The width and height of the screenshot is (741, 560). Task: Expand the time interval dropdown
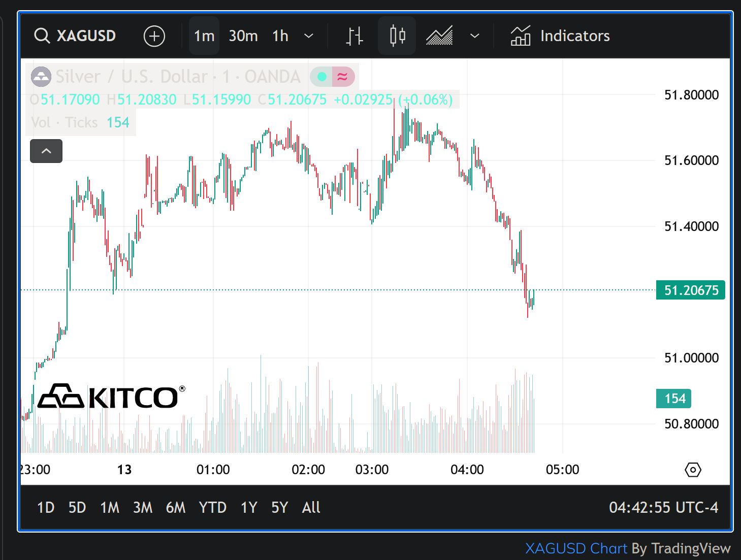pos(308,36)
